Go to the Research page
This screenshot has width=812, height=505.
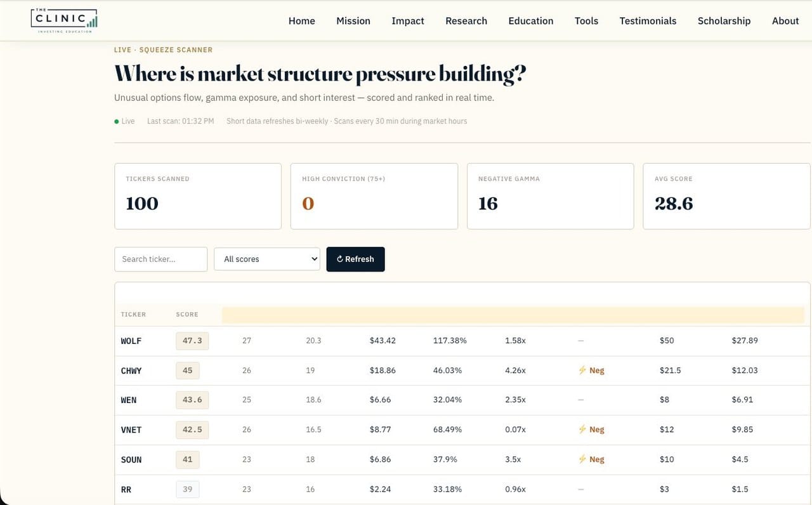pyautogui.click(x=466, y=21)
